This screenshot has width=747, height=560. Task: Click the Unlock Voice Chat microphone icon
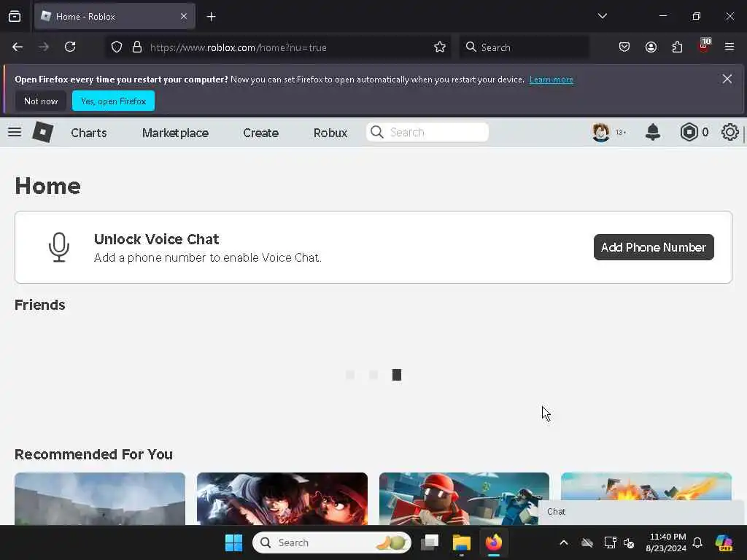pyautogui.click(x=59, y=247)
